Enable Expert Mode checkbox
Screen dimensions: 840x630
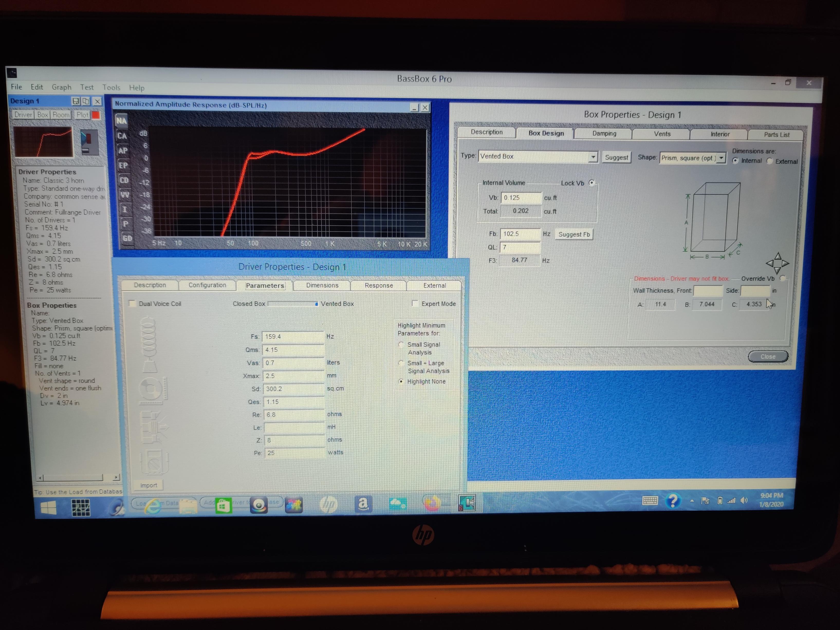pyautogui.click(x=415, y=303)
